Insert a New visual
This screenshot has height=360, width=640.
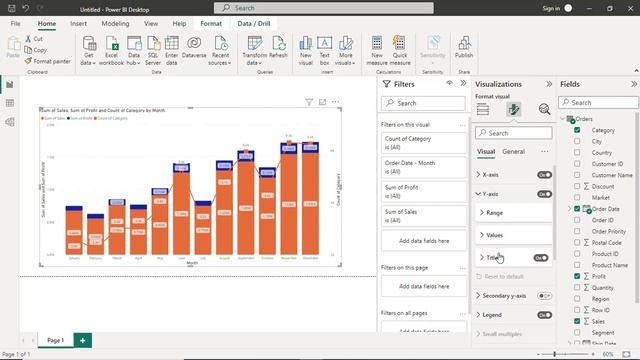pyautogui.click(x=305, y=51)
